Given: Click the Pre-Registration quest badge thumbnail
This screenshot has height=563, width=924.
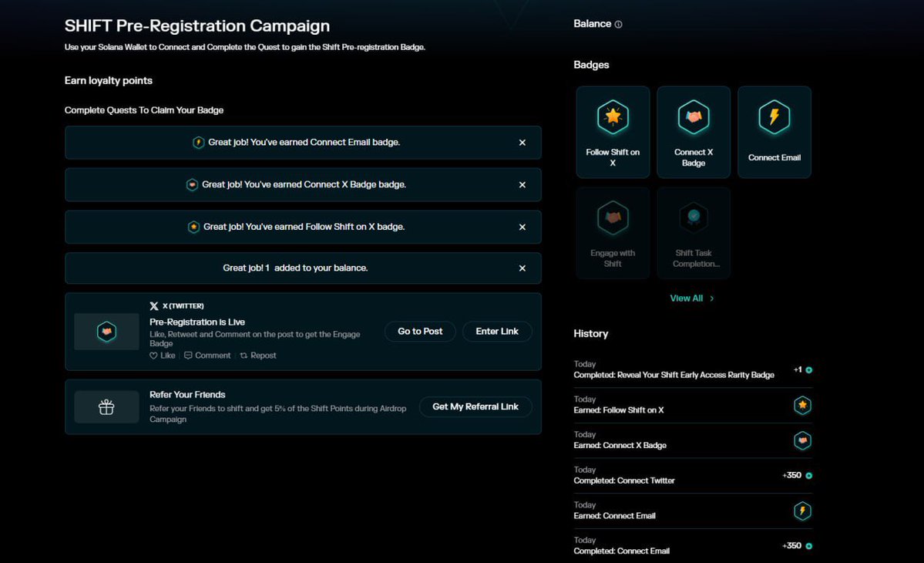Looking at the screenshot, I should [106, 332].
